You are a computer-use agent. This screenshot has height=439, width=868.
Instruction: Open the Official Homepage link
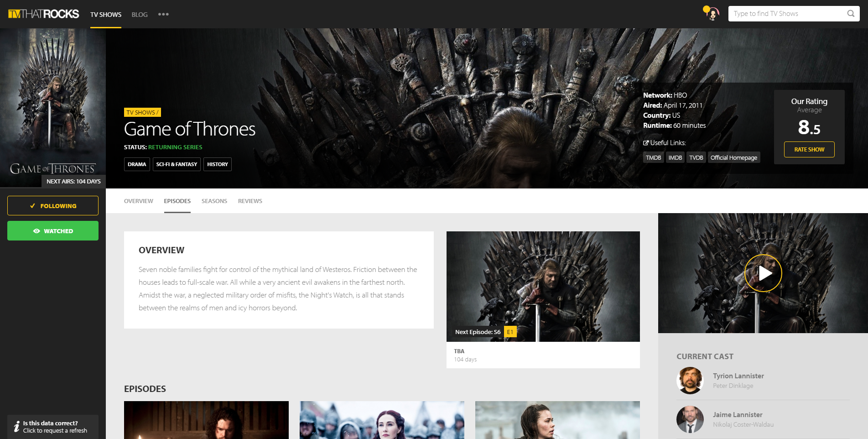(734, 157)
